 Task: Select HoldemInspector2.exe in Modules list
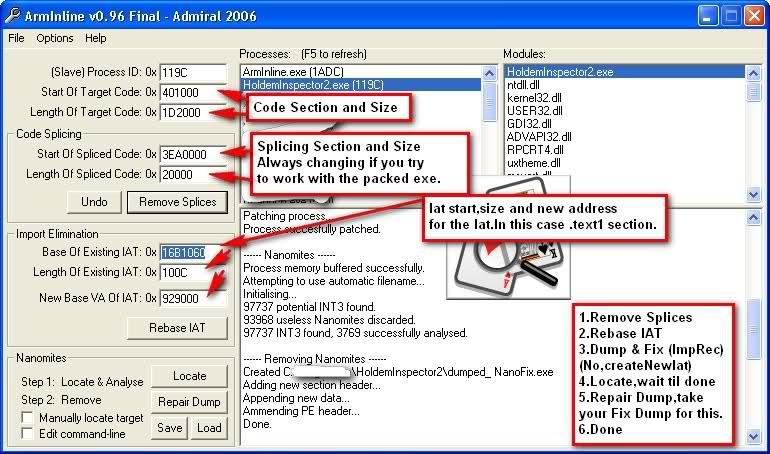click(625, 72)
